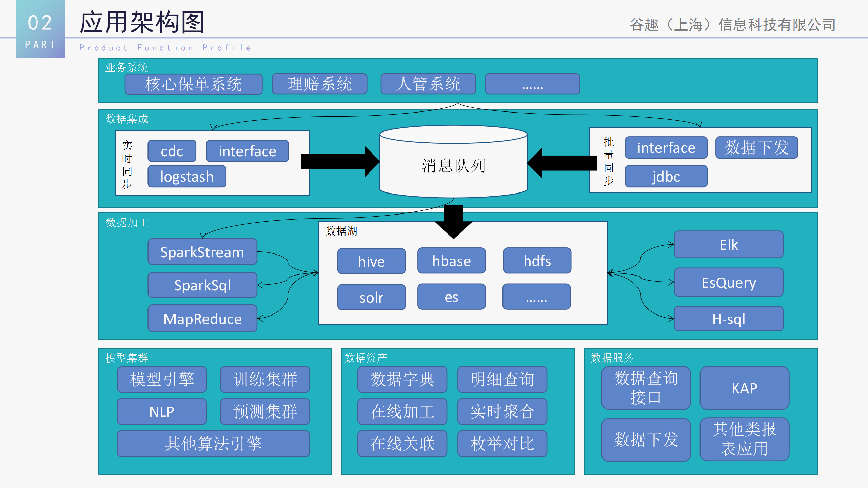Click the MapReduce box
Image resolution: width=868 pixels, height=488 pixels.
coord(202,319)
